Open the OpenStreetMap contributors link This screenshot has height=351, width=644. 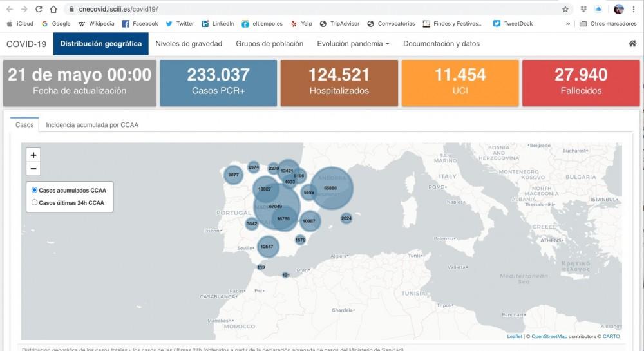(x=549, y=336)
